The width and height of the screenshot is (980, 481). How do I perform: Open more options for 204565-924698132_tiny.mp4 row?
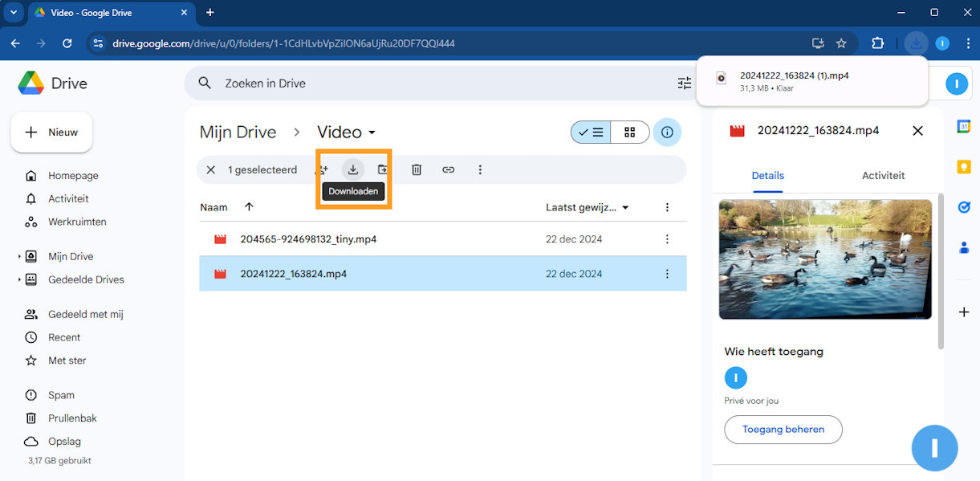pyautogui.click(x=667, y=239)
